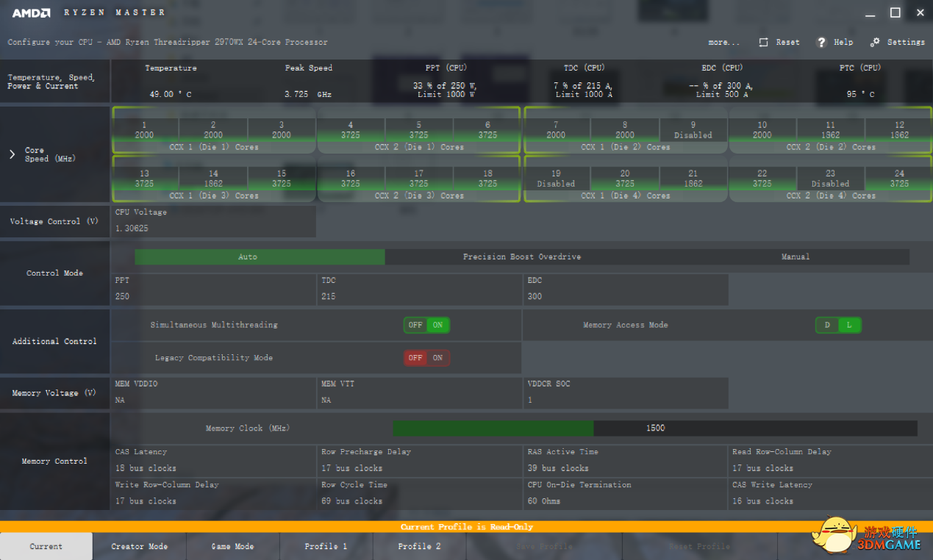
Task: Toggle Simultaneous Multithreading switch
Action: click(x=426, y=325)
